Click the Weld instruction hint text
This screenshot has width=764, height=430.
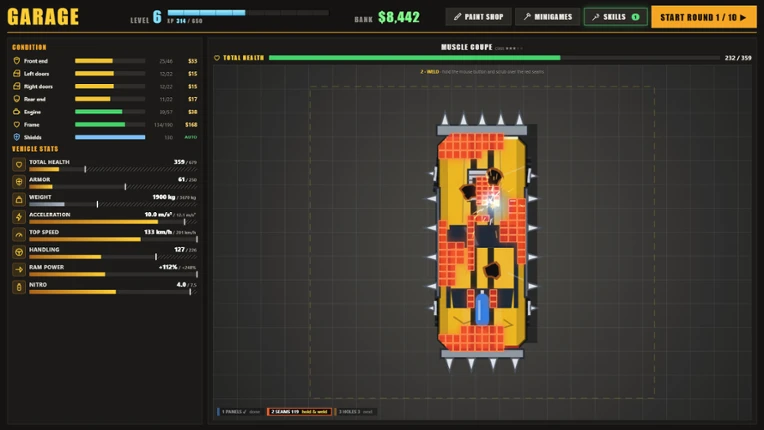click(482, 72)
